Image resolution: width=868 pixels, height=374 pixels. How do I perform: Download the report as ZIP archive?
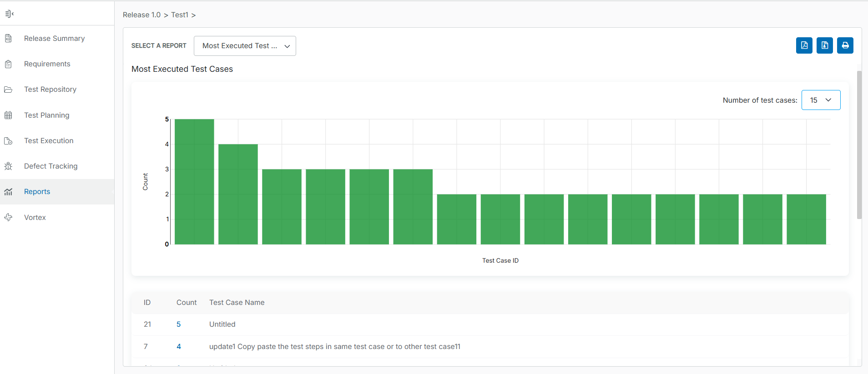point(824,45)
